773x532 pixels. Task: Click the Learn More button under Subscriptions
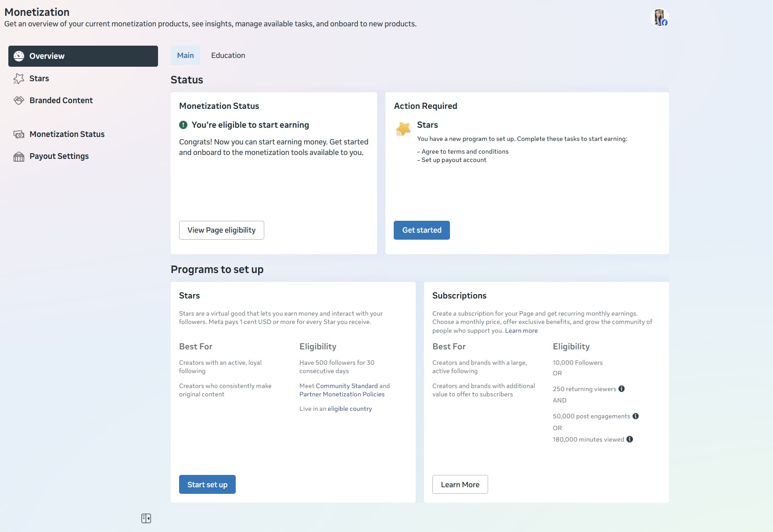pos(460,485)
